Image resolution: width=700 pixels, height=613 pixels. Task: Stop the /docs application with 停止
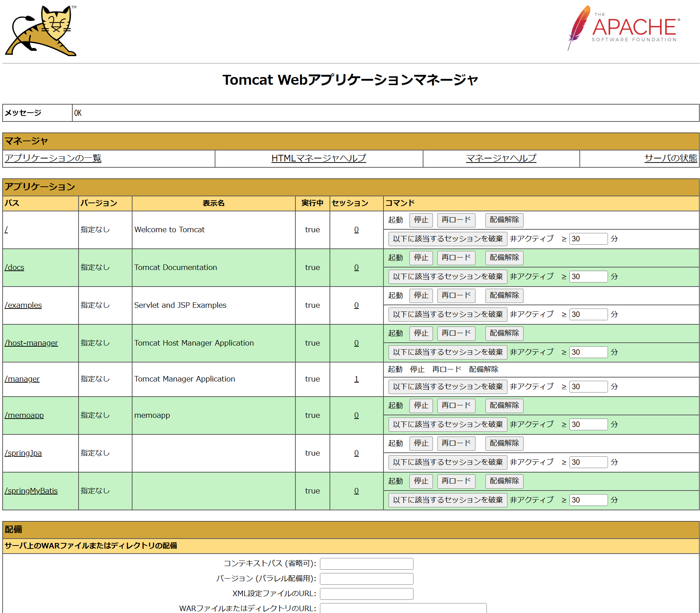[421, 258]
